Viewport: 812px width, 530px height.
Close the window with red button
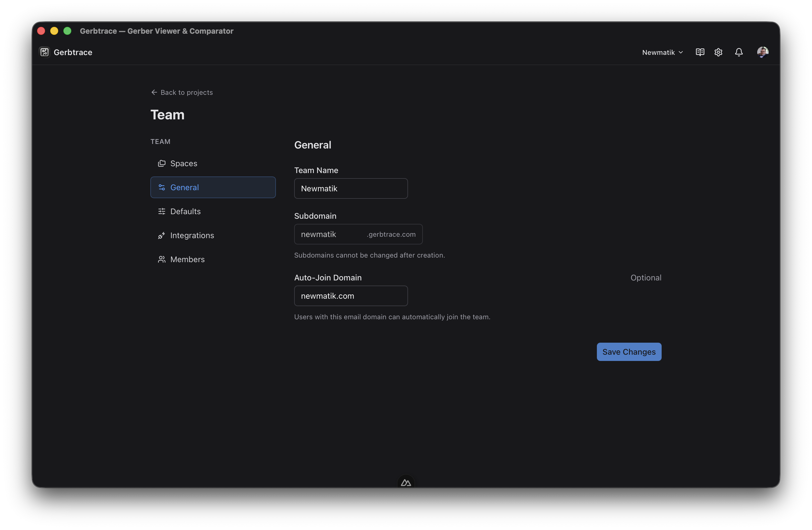[x=41, y=31]
